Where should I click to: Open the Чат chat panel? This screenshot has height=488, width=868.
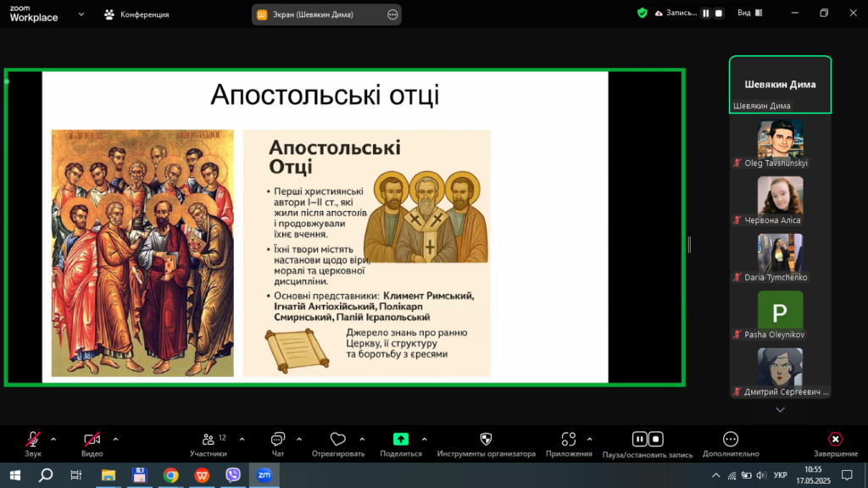click(277, 439)
